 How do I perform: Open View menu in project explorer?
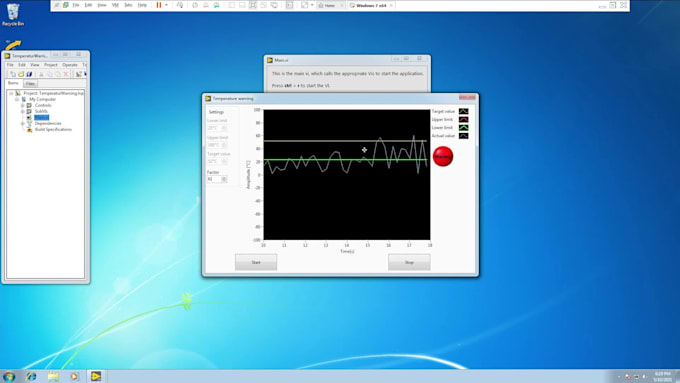35,65
